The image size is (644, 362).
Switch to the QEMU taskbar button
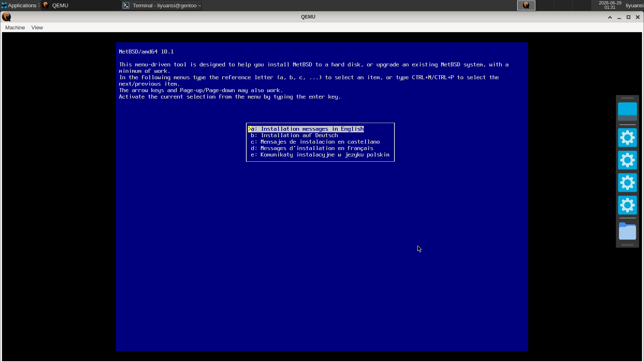[x=80, y=5]
